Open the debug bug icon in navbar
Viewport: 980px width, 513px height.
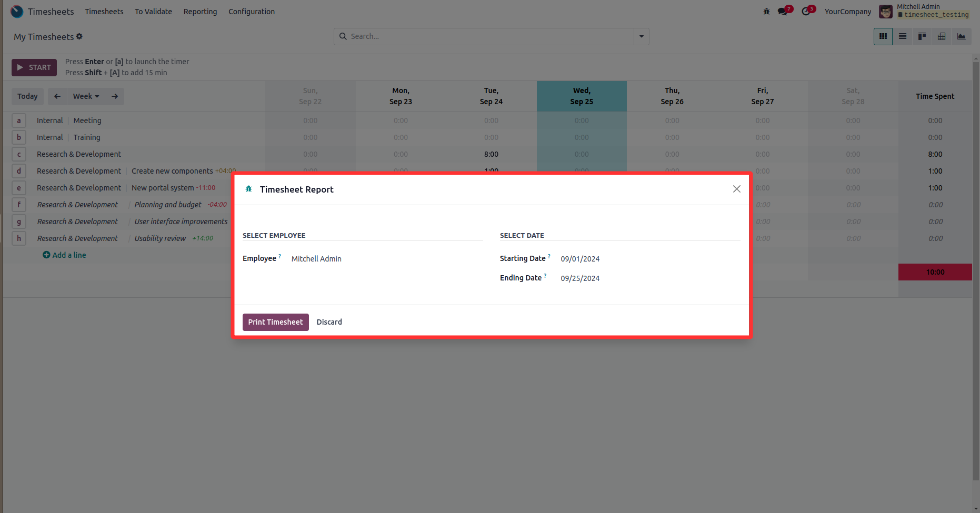pos(766,12)
